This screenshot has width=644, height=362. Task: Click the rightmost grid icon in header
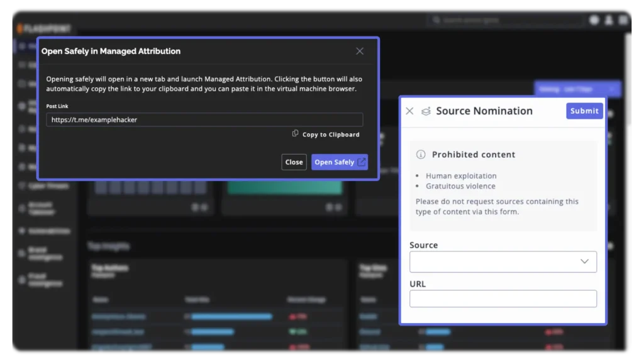click(623, 20)
